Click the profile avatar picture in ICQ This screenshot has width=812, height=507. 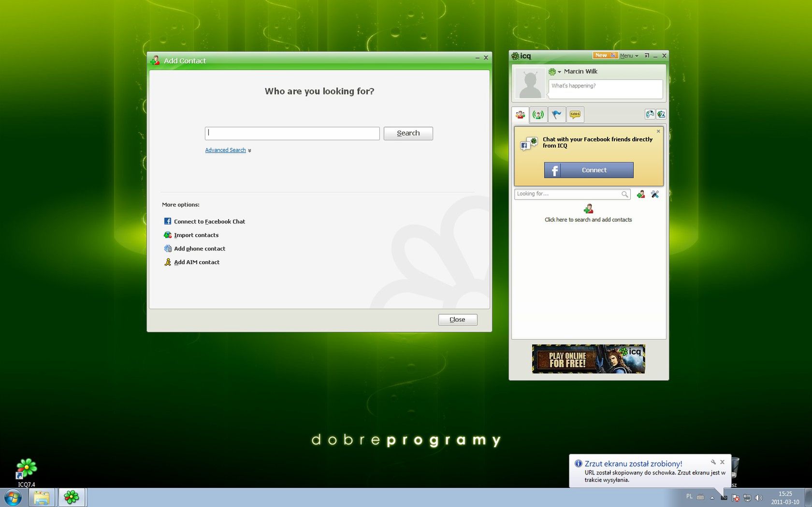pos(530,83)
